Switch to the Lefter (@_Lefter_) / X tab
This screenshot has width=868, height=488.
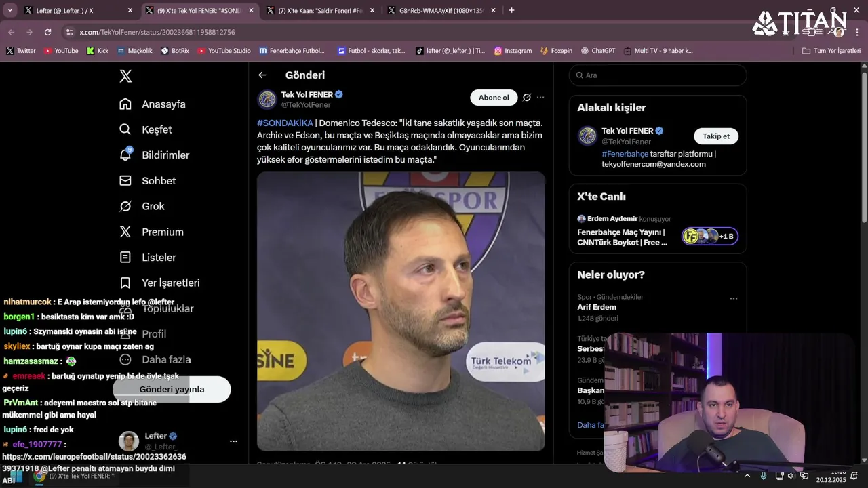[71, 11]
